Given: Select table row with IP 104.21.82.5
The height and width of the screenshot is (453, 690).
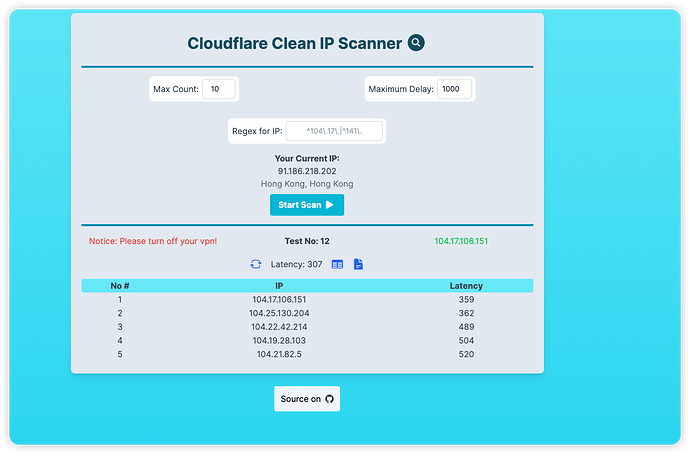Looking at the screenshot, I should [x=307, y=354].
